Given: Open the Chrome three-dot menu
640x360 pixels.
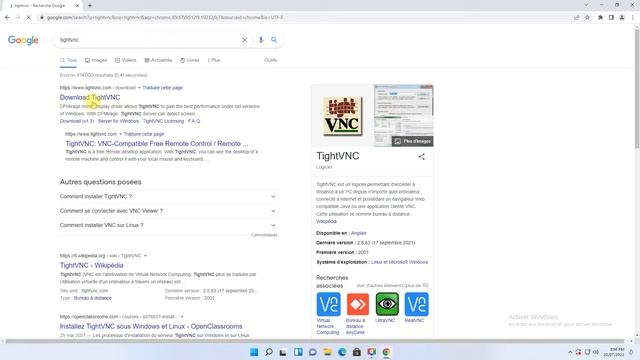Looking at the screenshot, I should 633,18.
